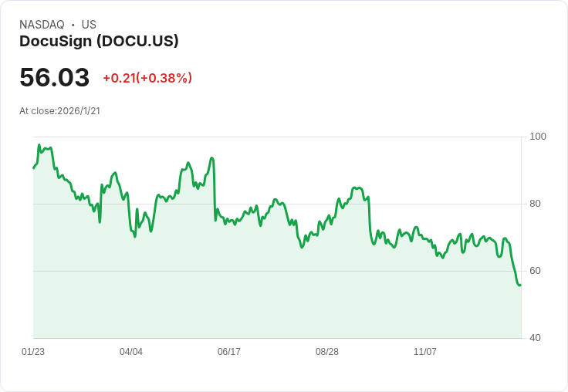Click the 56.03 current price
568x392 pixels.
click(54, 77)
